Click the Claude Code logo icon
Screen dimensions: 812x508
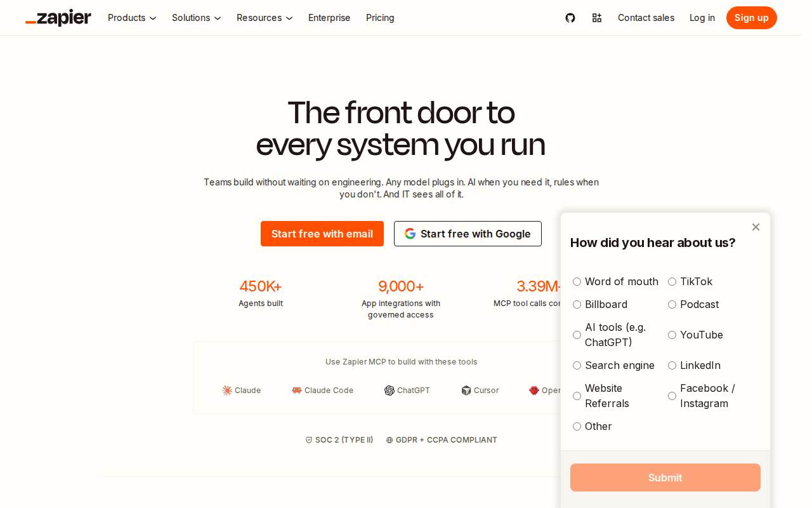coord(297,391)
